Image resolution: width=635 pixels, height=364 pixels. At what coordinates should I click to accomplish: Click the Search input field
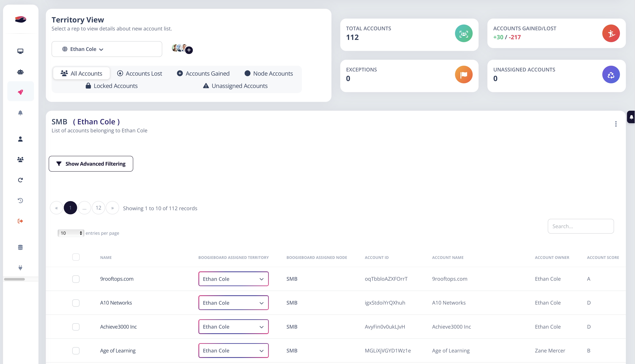coord(581,226)
